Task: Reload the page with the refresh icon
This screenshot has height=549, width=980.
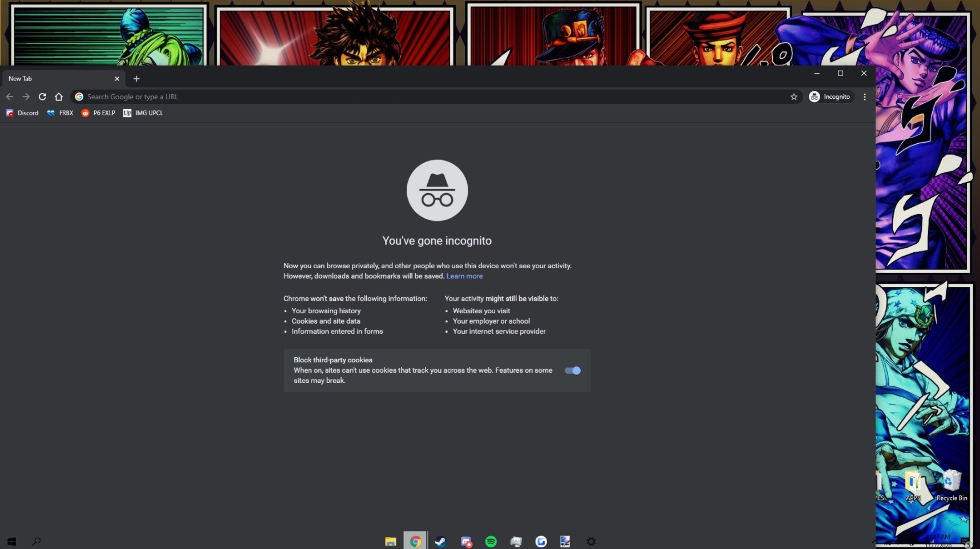Action: 42,97
